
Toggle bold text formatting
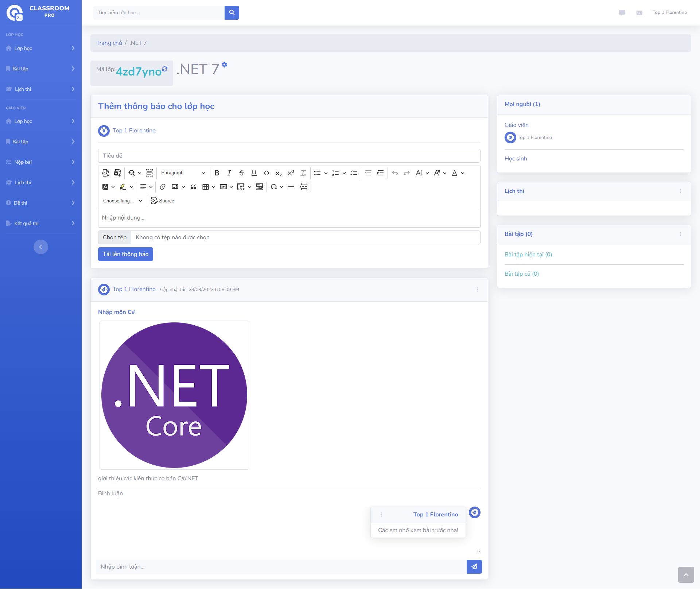217,173
